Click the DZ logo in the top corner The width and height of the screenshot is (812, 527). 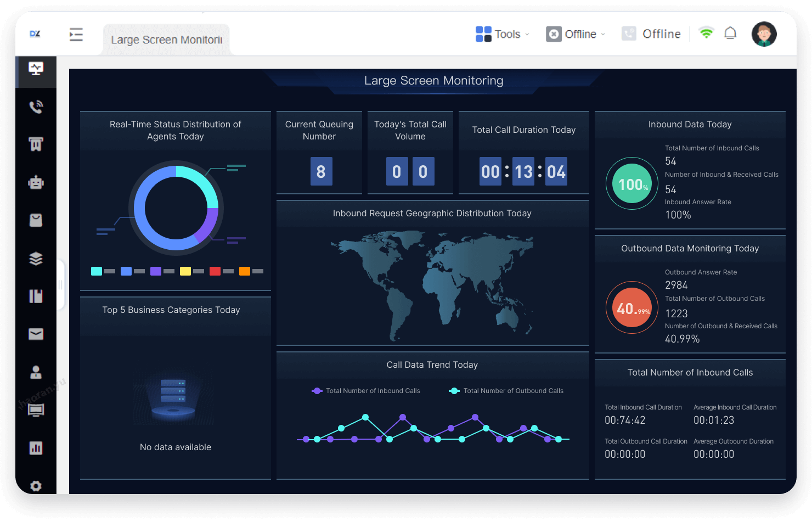pyautogui.click(x=35, y=33)
